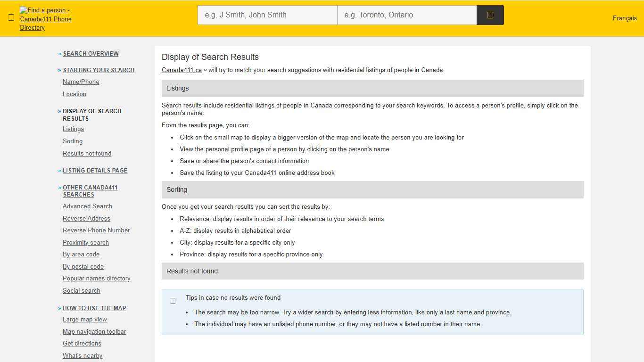644x362 pixels.
Task: Click the Canada411 Phone Directory logo
Action: [45, 19]
